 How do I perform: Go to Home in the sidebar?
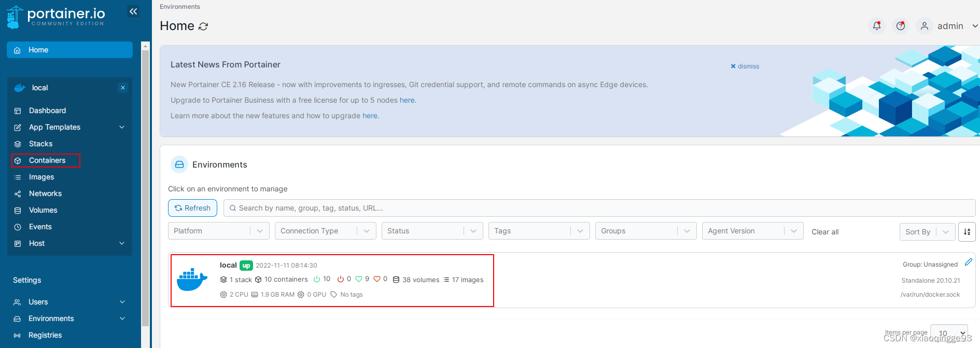(x=69, y=50)
